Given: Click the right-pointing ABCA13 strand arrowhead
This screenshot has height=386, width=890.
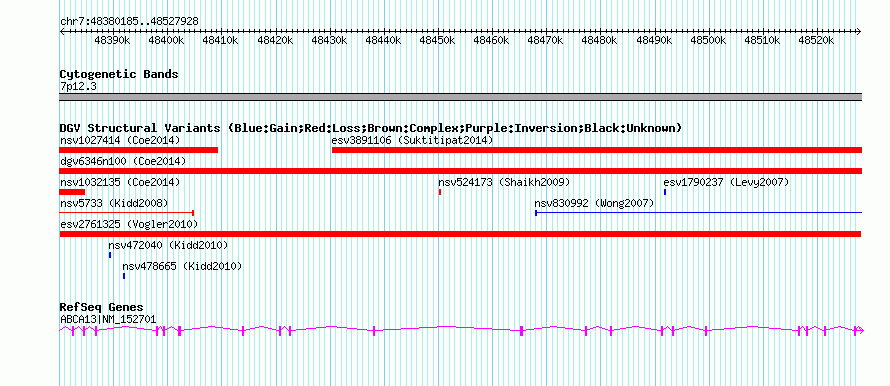Looking at the screenshot, I should 859,330.
